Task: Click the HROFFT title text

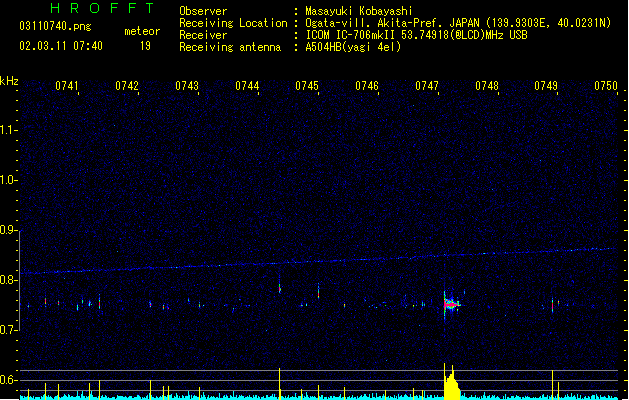Action: pyautogui.click(x=103, y=8)
